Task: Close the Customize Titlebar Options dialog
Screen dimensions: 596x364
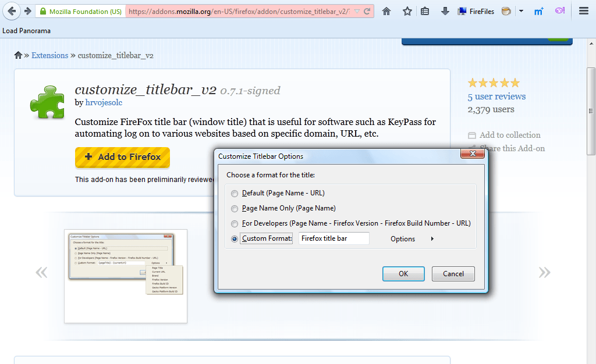Action: (473, 154)
